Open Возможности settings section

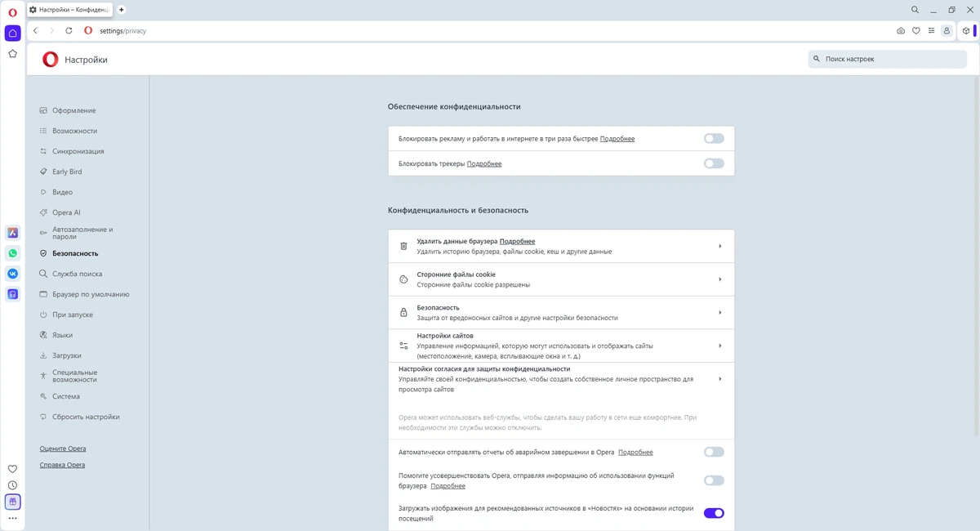(74, 131)
